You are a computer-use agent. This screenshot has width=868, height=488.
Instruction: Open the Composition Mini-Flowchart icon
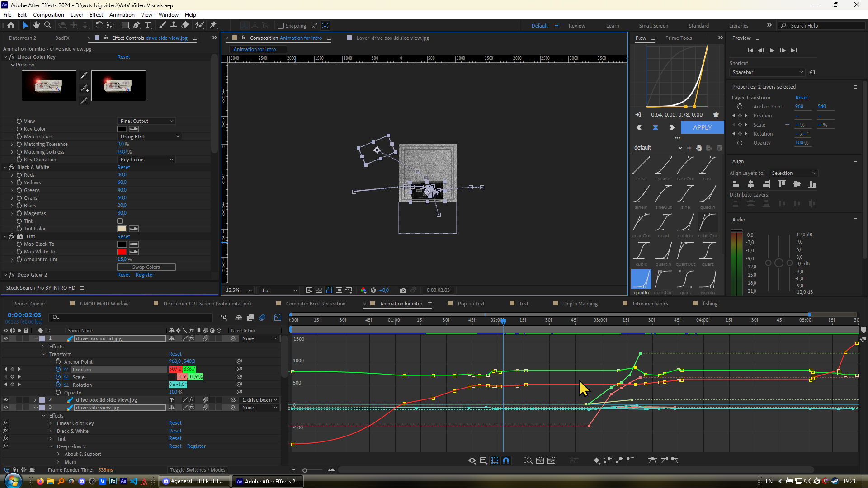[x=223, y=318]
